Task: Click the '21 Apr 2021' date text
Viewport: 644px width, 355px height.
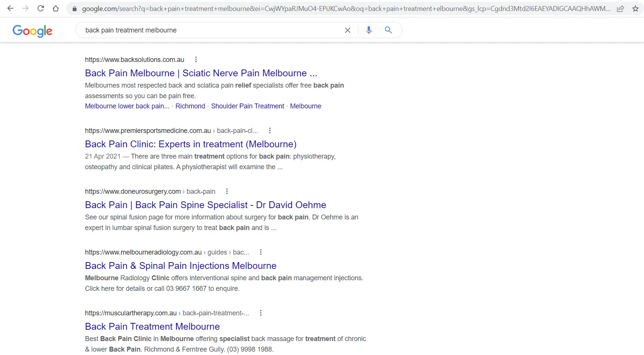Action: click(x=103, y=156)
